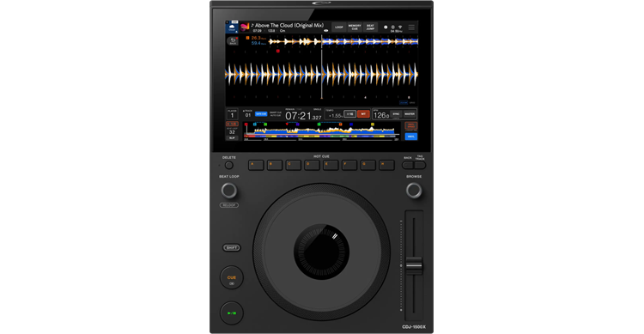The width and height of the screenshot is (644, 334).
Task: Trigger Hot Cue F pad
Action: (x=349, y=165)
